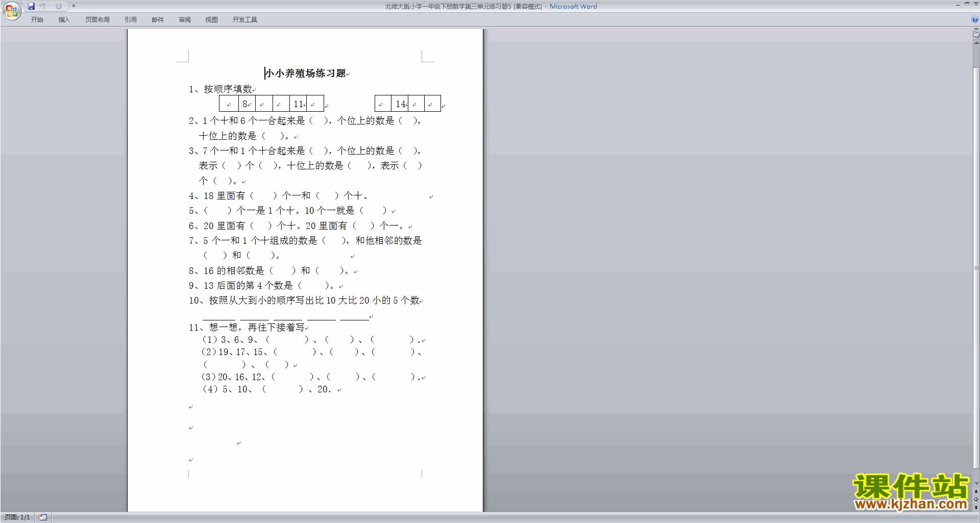Viewport: 980px width, 523px height.
Task: Open the 审阅 ribbon tab
Action: [x=185, y=20]
